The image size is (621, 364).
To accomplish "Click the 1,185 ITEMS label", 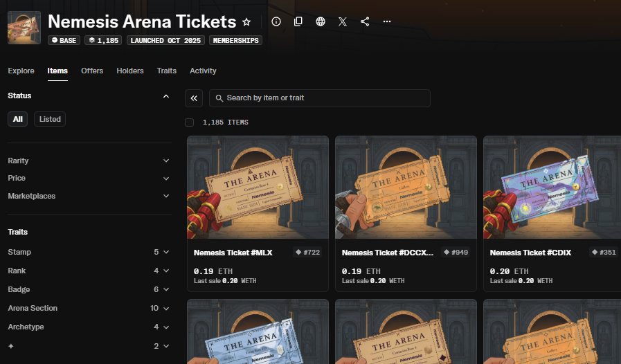I will tap(226, 122).
